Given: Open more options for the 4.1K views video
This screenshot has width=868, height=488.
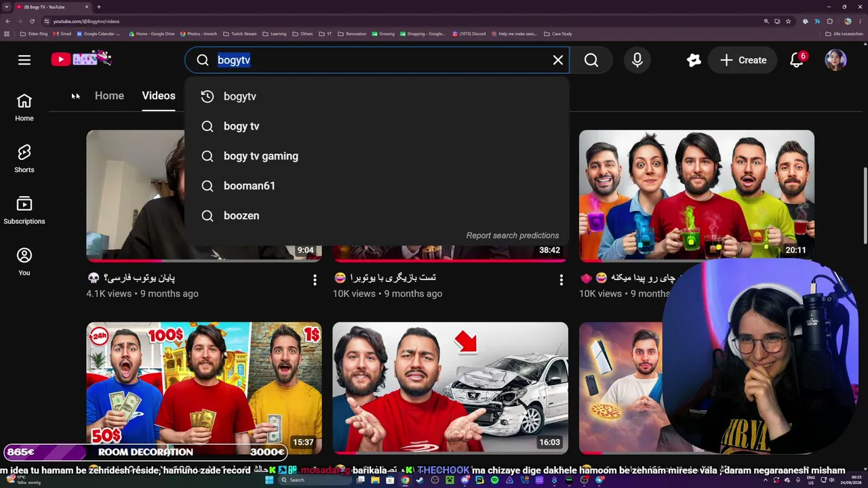Looking at the screenshot, I should pyautogui.click(x=315, y=280).
